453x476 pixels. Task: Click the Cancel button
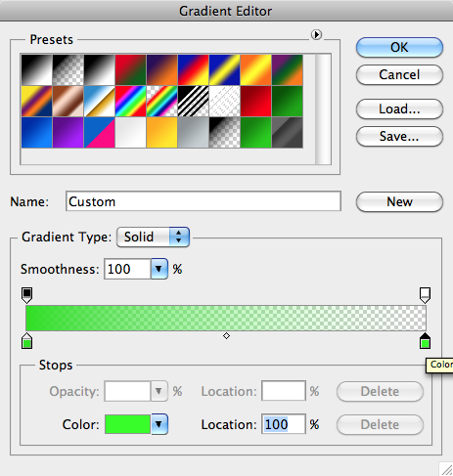pyautogui.click(x=399, y=74)
